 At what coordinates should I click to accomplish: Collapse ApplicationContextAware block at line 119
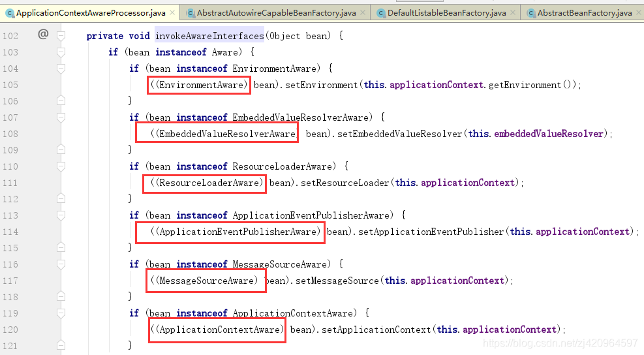point(61,313)
